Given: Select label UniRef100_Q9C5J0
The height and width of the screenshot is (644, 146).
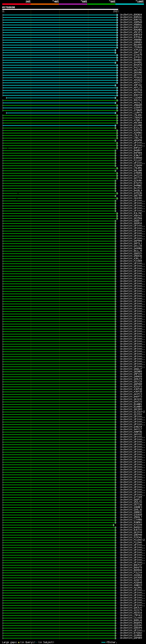Looking at the screenshot, I should coord(131,608).
